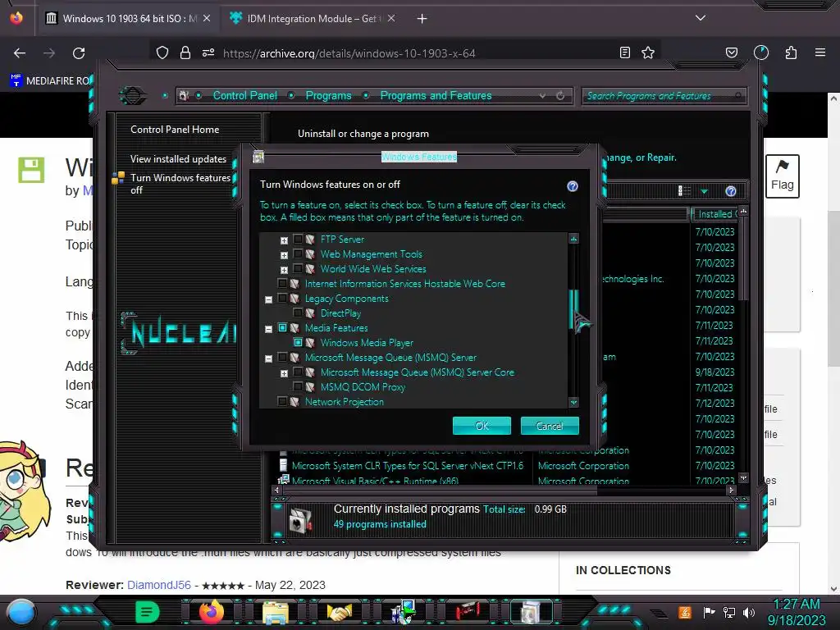Image resolution: width=840 pixels, height=630 pixels.
Task: Refresh the Control Panel address bar
Action: click(x=560, y=96)
